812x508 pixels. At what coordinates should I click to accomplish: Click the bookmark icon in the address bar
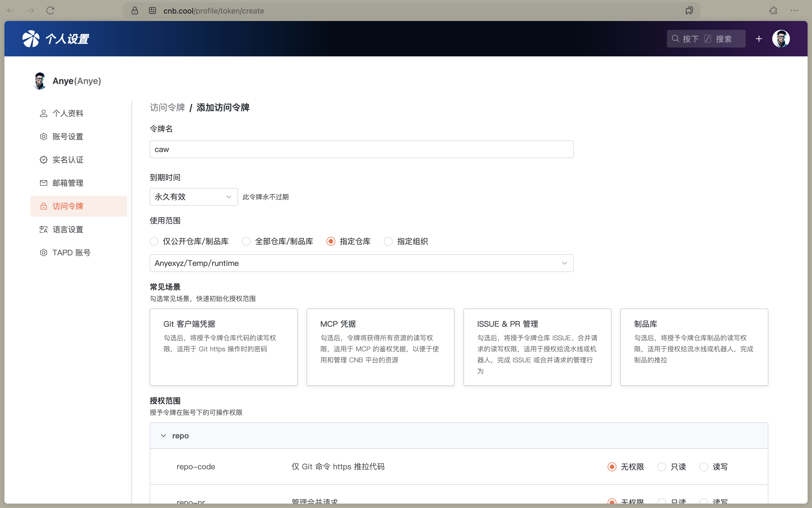689,11
